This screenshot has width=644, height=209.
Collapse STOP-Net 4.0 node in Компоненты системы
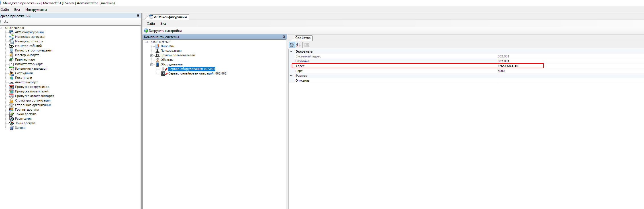pyautogui.click(x=146, y=42)
